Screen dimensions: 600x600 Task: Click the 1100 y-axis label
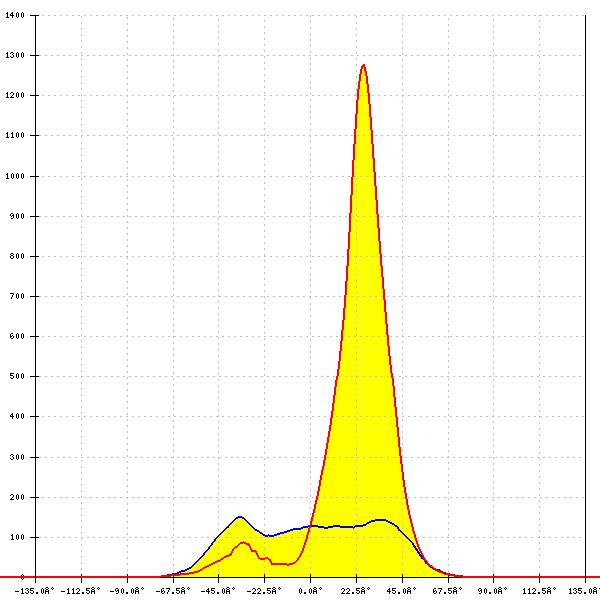pyautogui.click(x=15, y=135)
